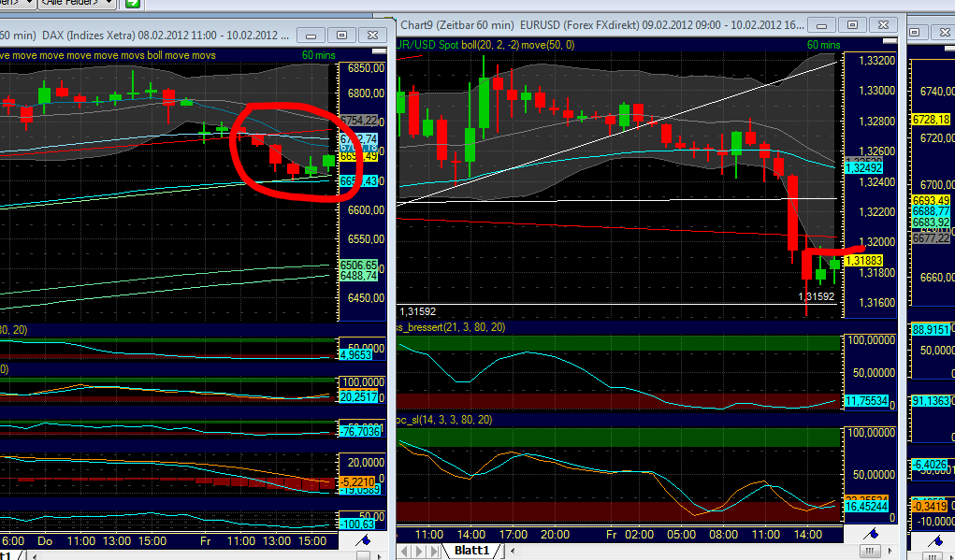Screen dimensions: 955x560
Task: Click the 16,45244 oscillator value box
Action: click(868, 508)
